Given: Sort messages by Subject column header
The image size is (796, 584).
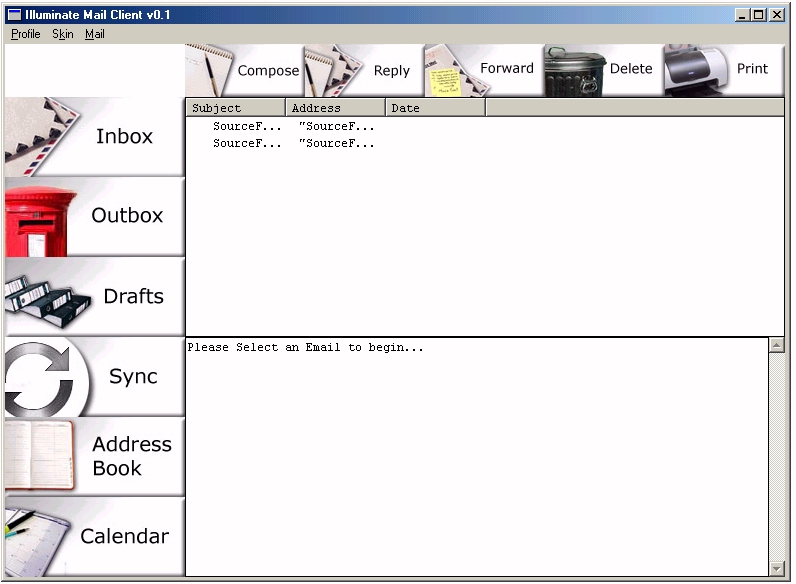Looking at the screenshot, I should click(x=236, y=108).
